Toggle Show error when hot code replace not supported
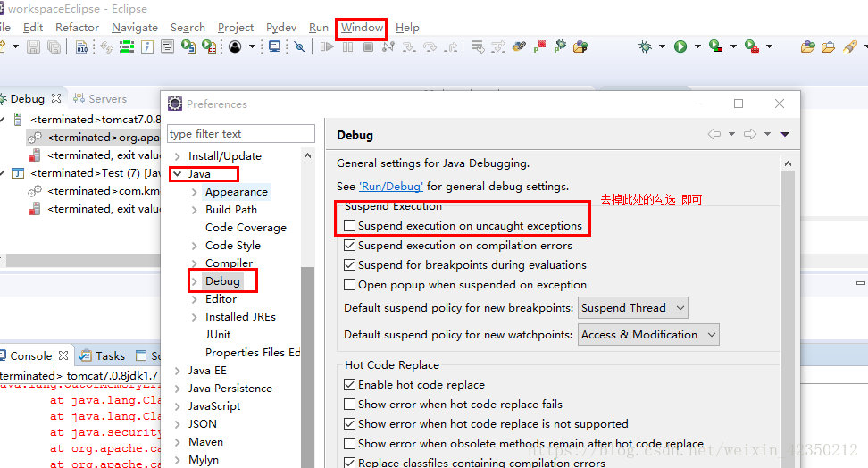 [x=349, y=424]
